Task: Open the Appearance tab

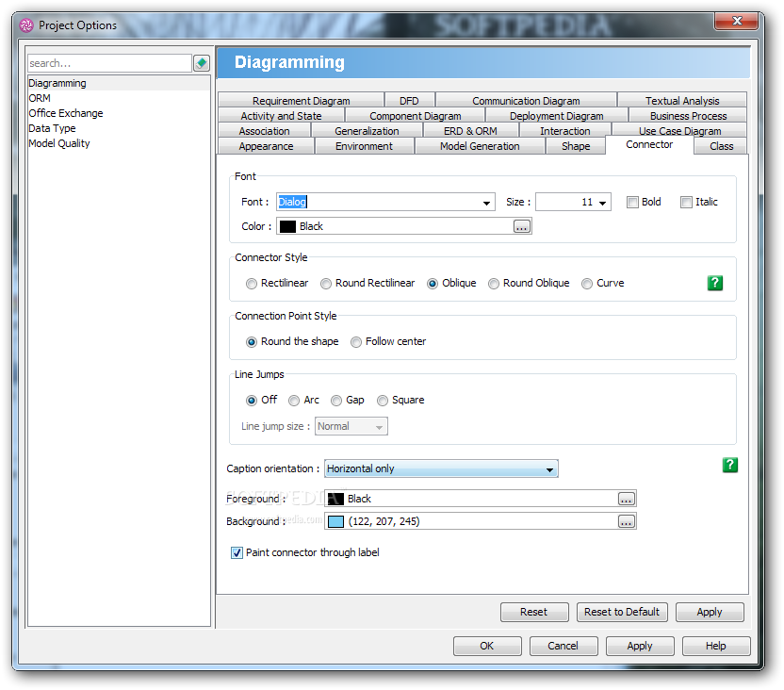Action: (x=266, y=146)
